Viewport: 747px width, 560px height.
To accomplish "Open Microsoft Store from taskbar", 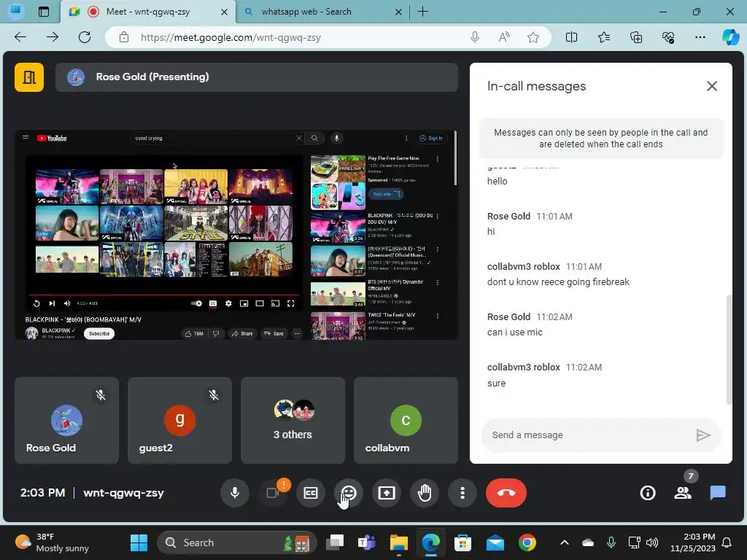I will (462, 542).
